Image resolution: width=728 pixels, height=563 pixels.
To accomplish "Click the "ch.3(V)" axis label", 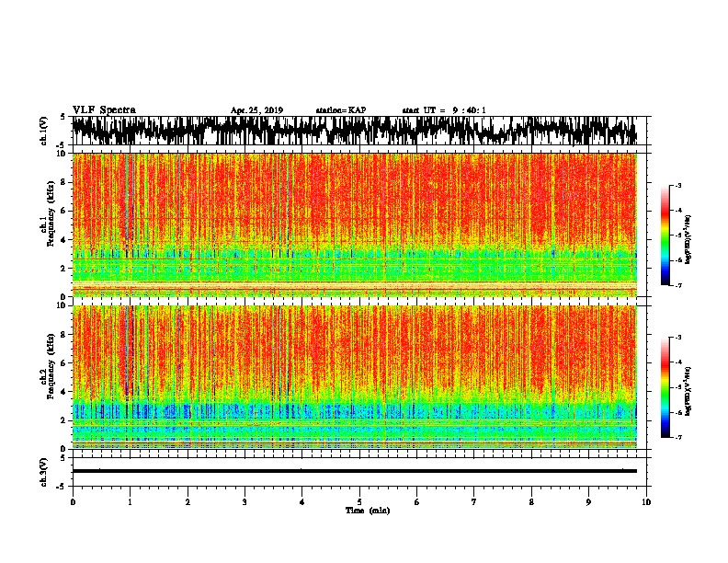I will click(x=44, y=473).
